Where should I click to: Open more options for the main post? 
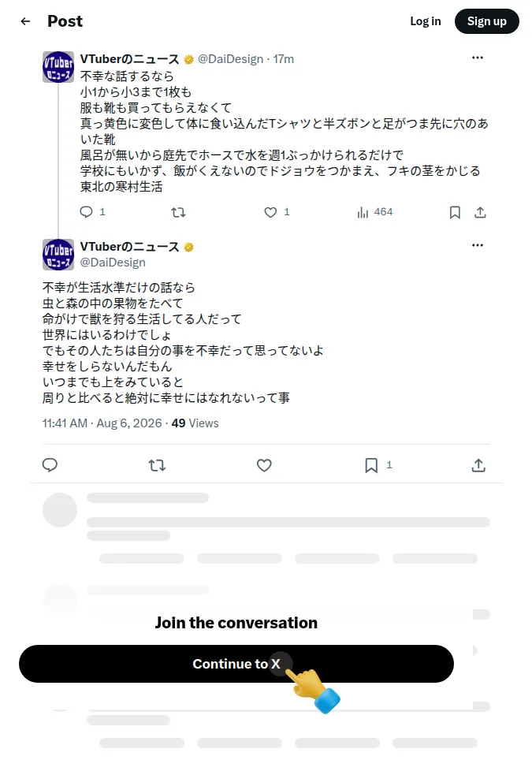click(478, 245)
